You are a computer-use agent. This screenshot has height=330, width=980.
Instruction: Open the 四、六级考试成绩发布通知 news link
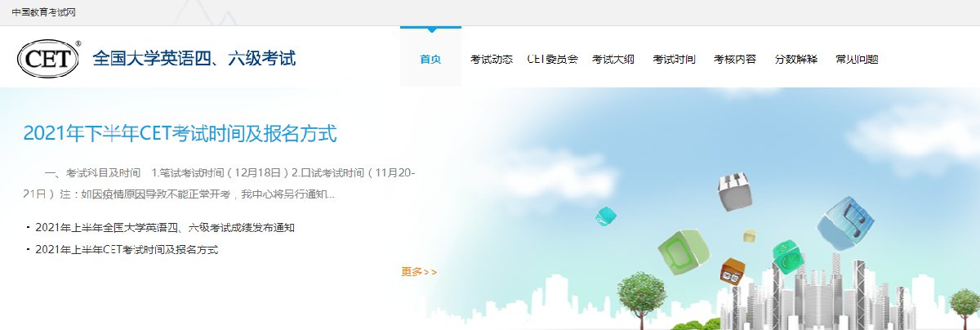pos(165,227)
